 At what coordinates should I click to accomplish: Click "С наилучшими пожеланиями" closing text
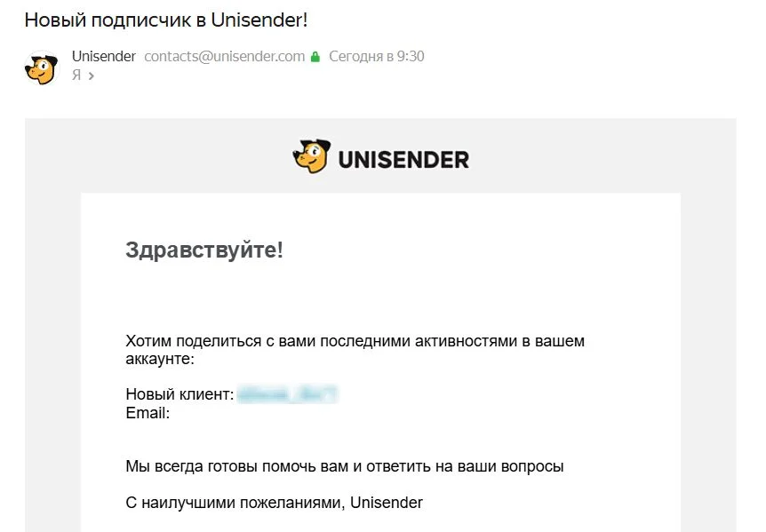[235, 503]
